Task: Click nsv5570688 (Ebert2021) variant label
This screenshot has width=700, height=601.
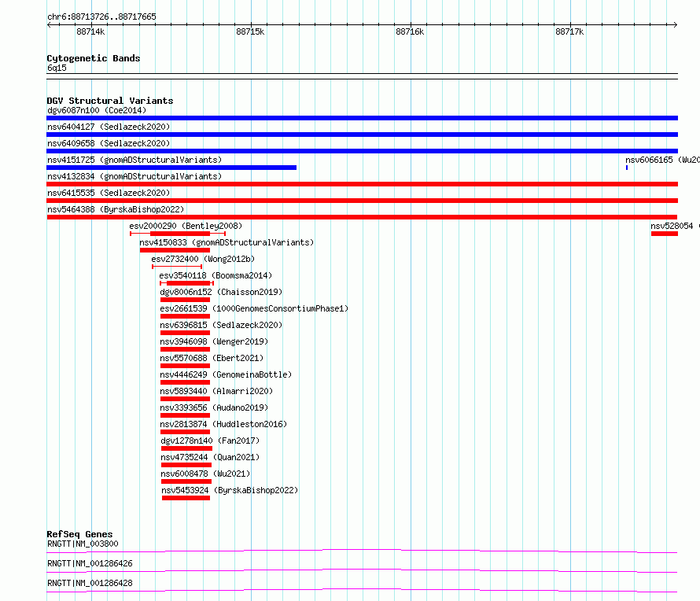Action: click(212, 358)
